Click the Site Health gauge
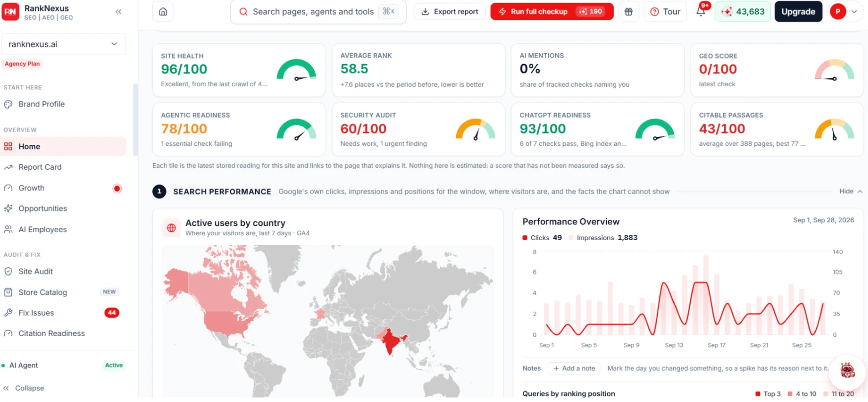The image size is (868, 402). click(296, 70)
